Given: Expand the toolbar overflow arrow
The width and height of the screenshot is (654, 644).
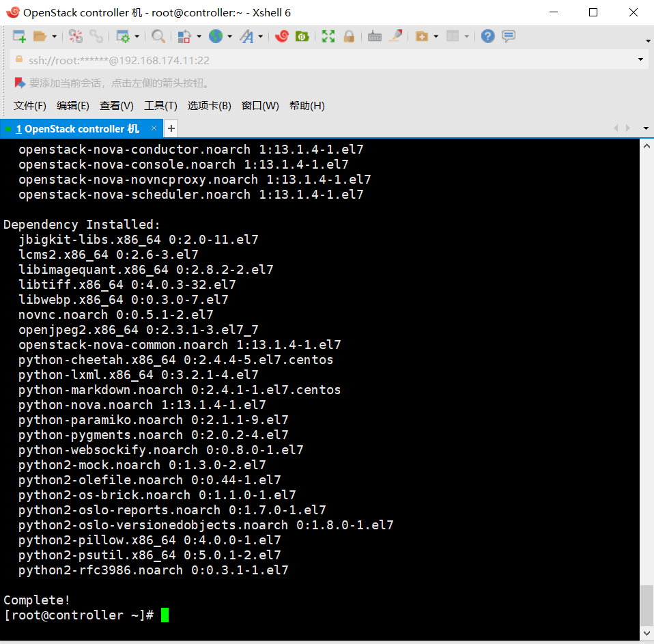Looking at the screenshot, I should 648,41.
